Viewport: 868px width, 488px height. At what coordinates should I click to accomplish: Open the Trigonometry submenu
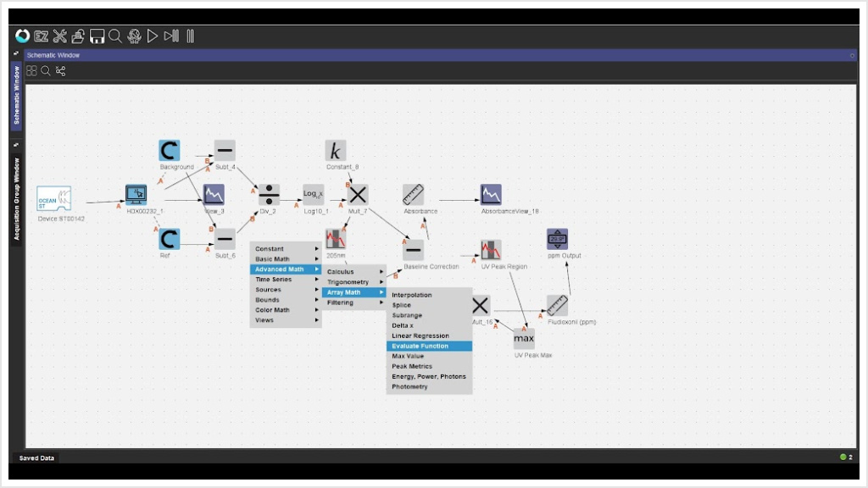[x=353, y=282]
